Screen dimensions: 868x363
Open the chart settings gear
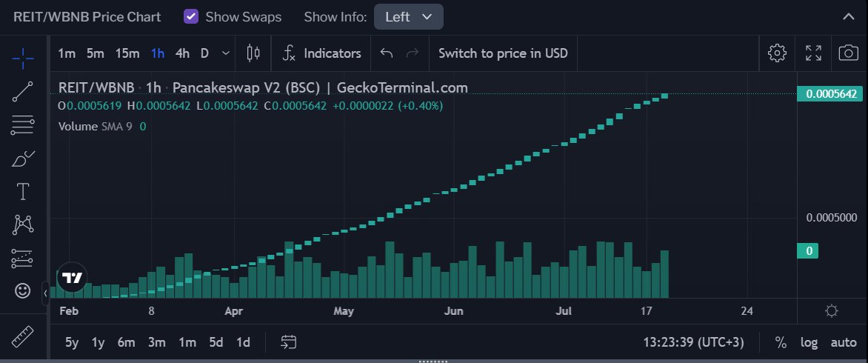[777, 53]
